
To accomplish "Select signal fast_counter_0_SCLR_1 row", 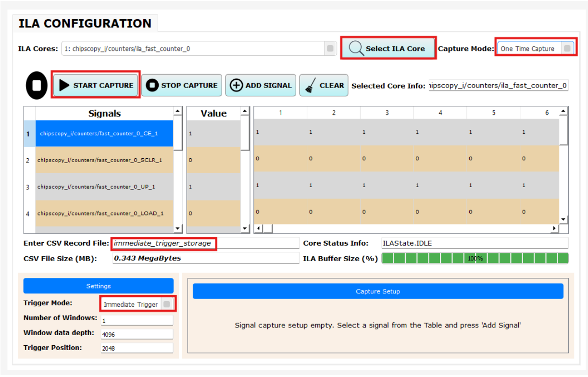I will [x=104, y=160].
